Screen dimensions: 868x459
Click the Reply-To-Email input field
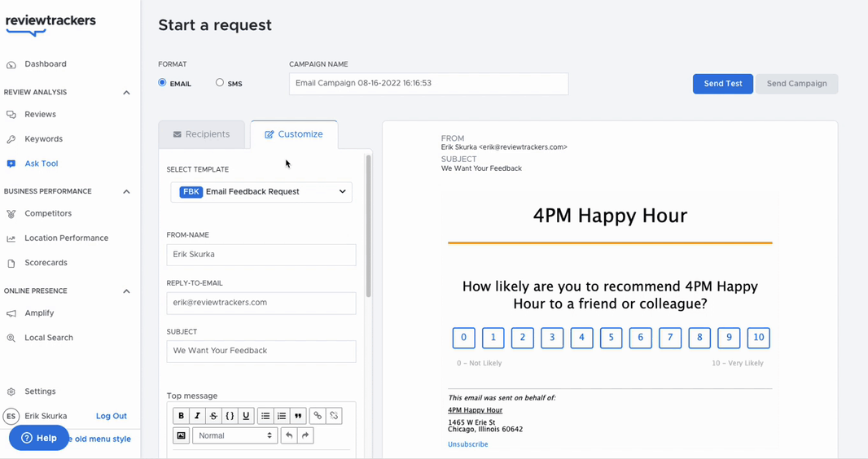coord(261,303)
